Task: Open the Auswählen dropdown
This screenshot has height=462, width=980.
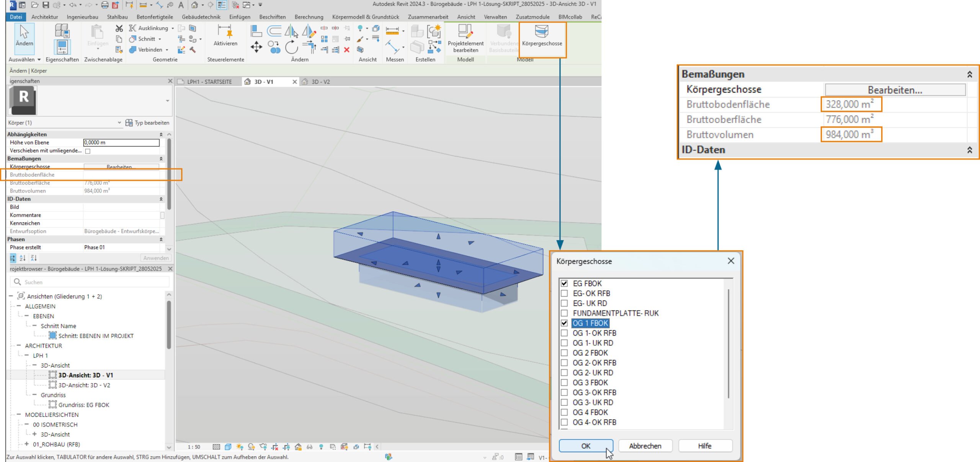Action: click(x=24, y=60)
